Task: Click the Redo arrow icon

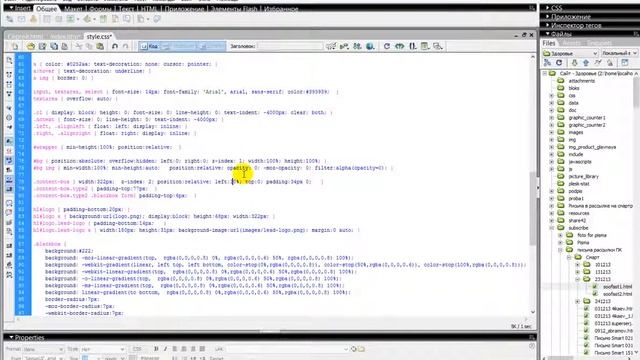Action: (126, 47)
